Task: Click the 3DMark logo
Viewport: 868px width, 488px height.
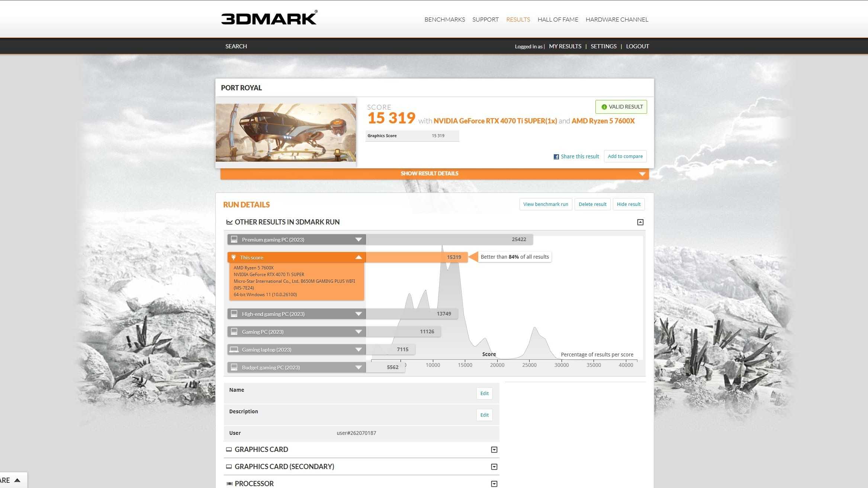Action: pyautogui.click(x=269, y=18)
